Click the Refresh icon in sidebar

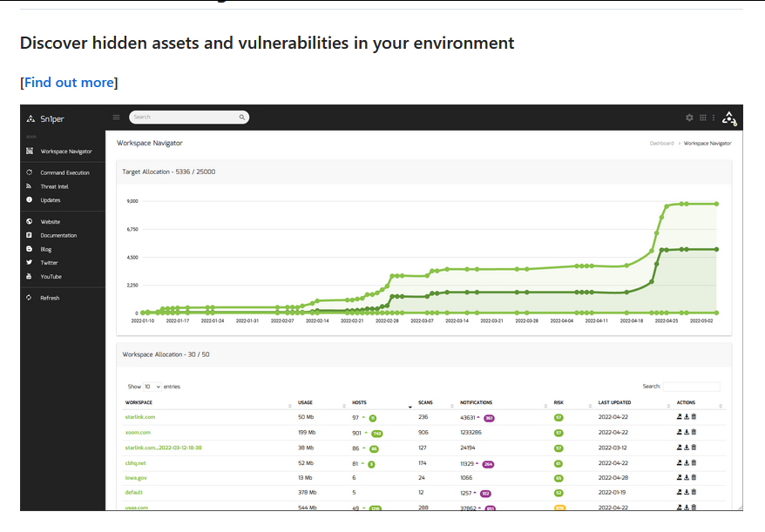(x=30, y=298)
